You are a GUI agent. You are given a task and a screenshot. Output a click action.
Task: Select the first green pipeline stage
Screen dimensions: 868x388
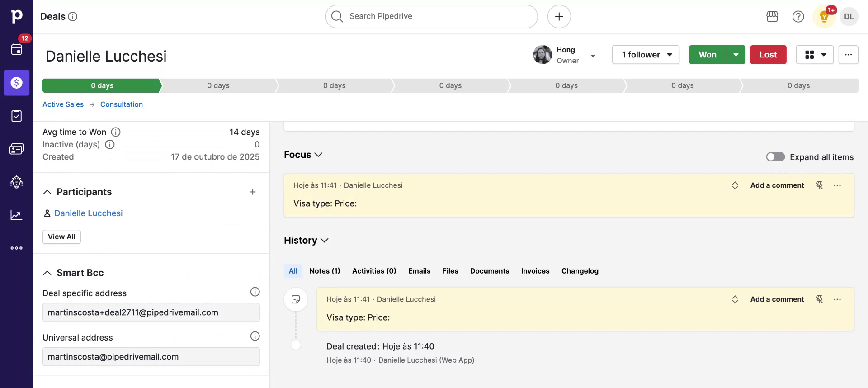[x=102, y=85]
